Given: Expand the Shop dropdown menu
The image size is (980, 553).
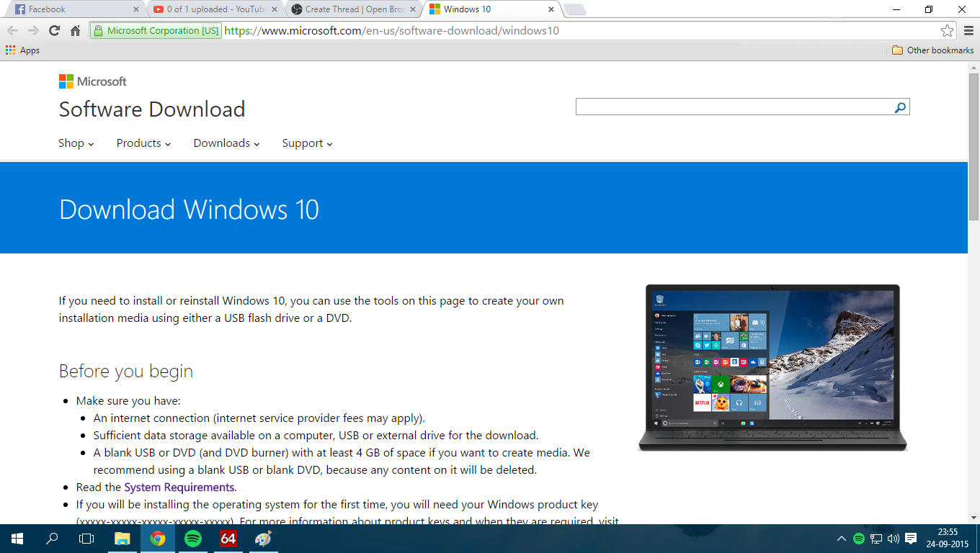Looking at the screenshot, I should [76, 143].
